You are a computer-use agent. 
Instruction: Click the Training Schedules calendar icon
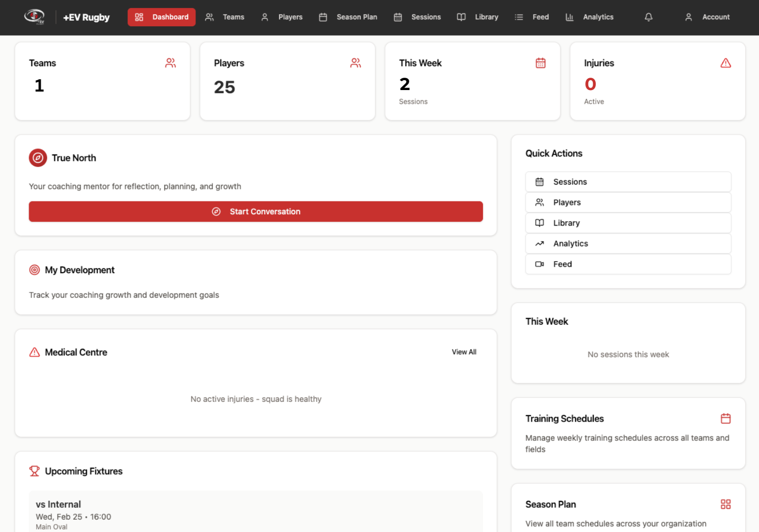pos(725,418)
